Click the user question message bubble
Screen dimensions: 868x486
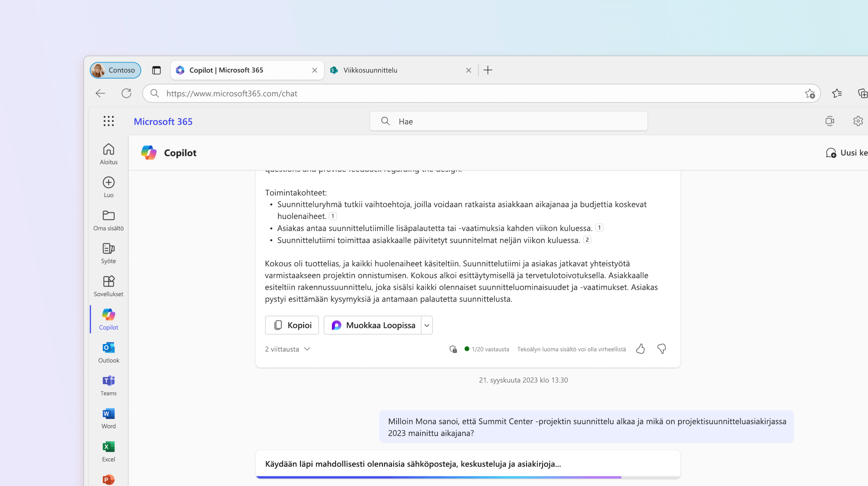(586, 427)
